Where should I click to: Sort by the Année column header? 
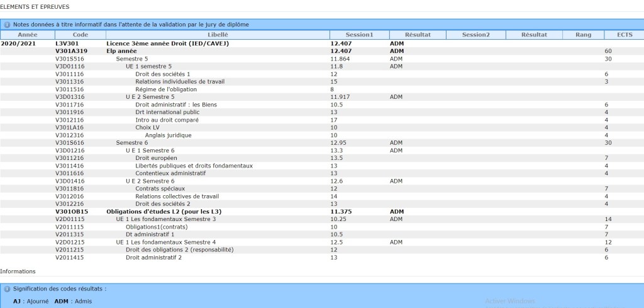pyautogui.click(x=27, y=35)
